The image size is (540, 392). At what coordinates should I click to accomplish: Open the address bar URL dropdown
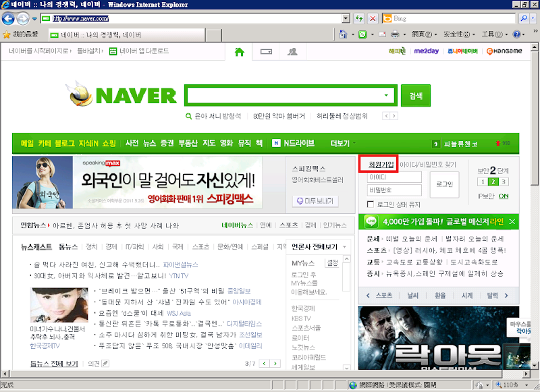pos(346,18)
